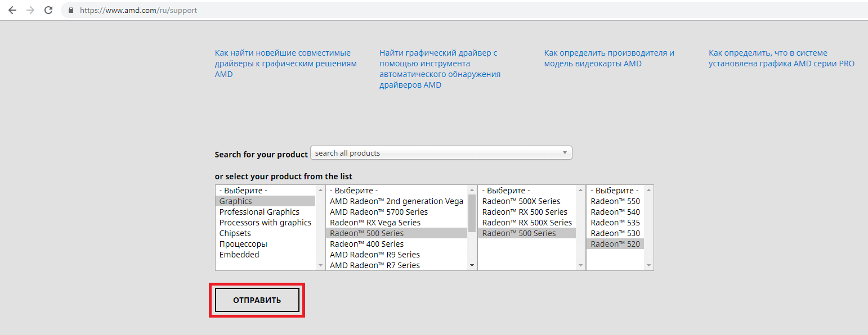Click scroll-up arrow of the series list
Viewport: 868px width, 335px height.
[472, 190]
